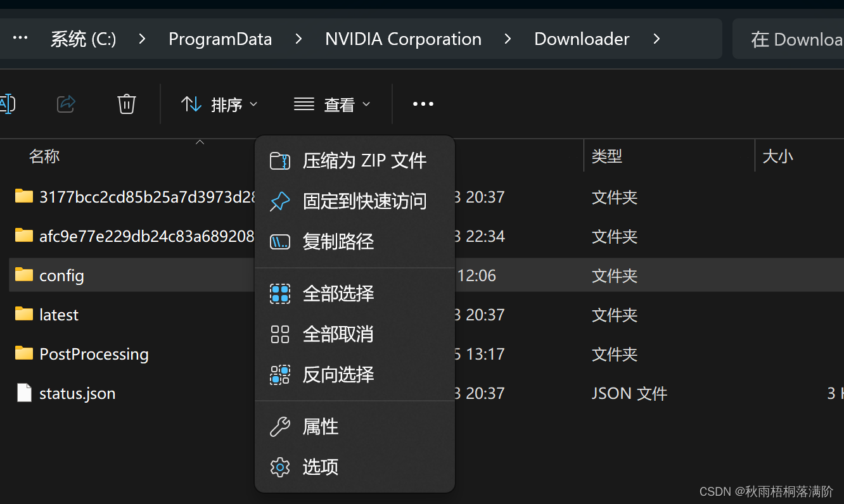This screenshot has height=504, width=844.
Task: Click the Share icon in toolbar
Action: 67,104
